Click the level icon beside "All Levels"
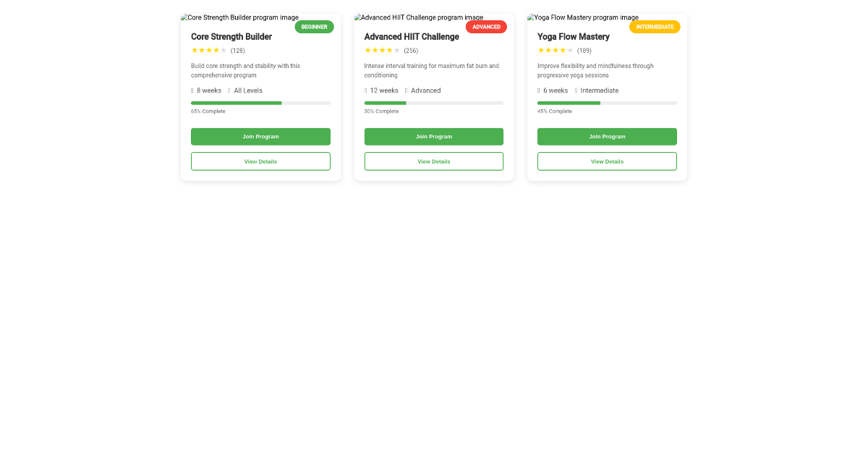The width and height of the screenshot is (868, 456). click(x=229, y=90)
